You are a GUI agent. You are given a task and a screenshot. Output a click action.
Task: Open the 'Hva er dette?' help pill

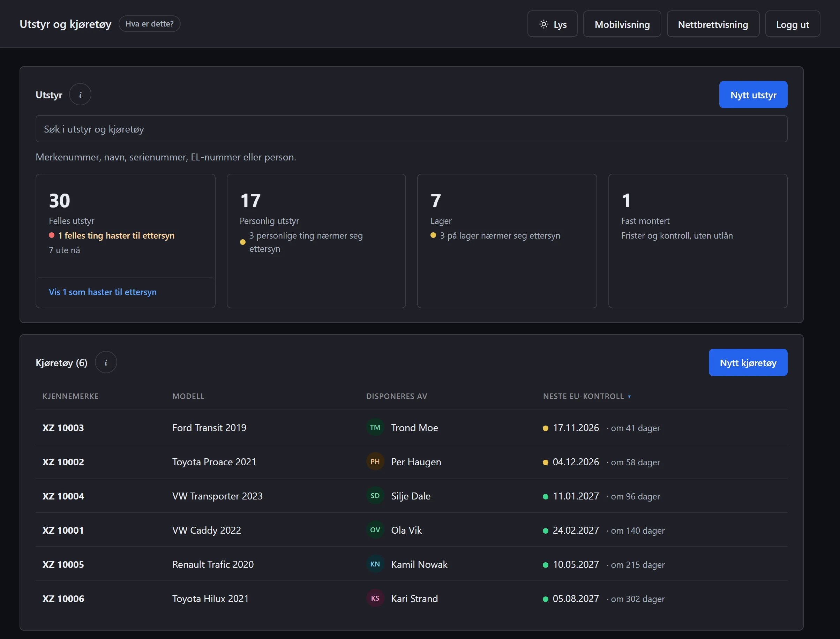tap(150, 24)
